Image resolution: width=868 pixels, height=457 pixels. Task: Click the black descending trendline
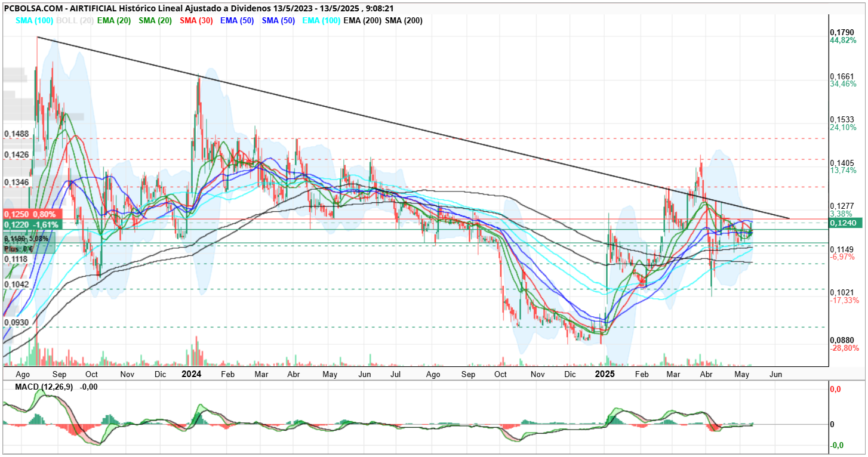tap(413, 128)
